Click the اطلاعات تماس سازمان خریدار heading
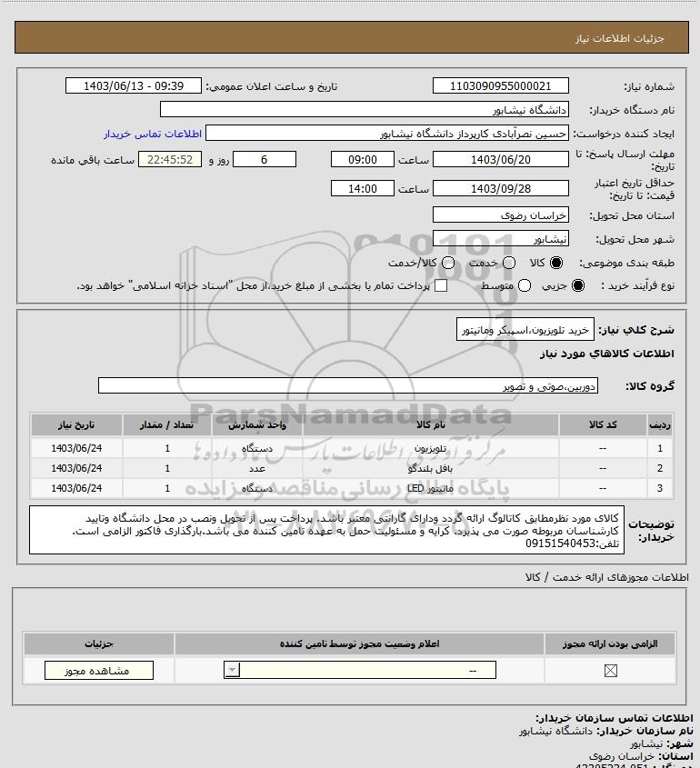This screenshot has height=768, width=700. click(615, 717)
